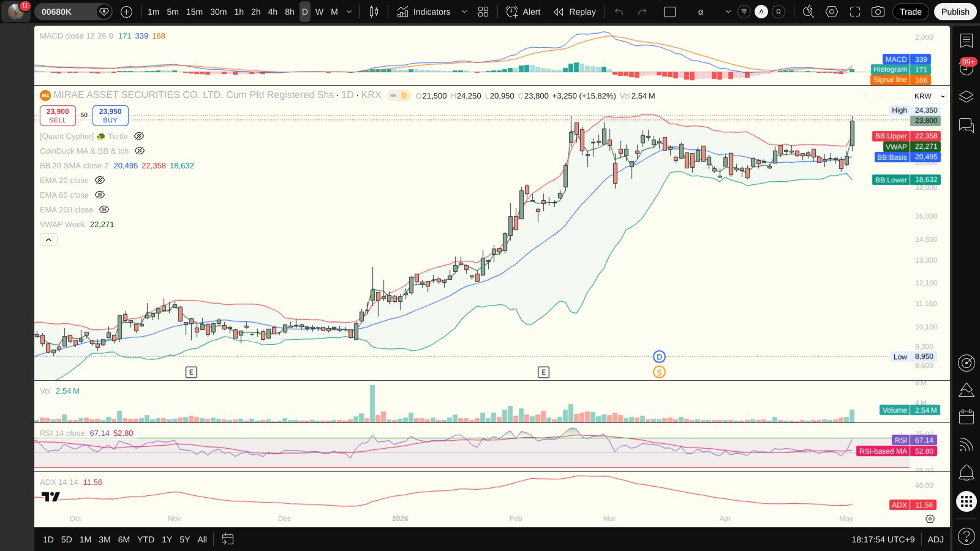980x551 pixels.
Task: Click the 00680K symbol search field
Action: pos(72,12)
